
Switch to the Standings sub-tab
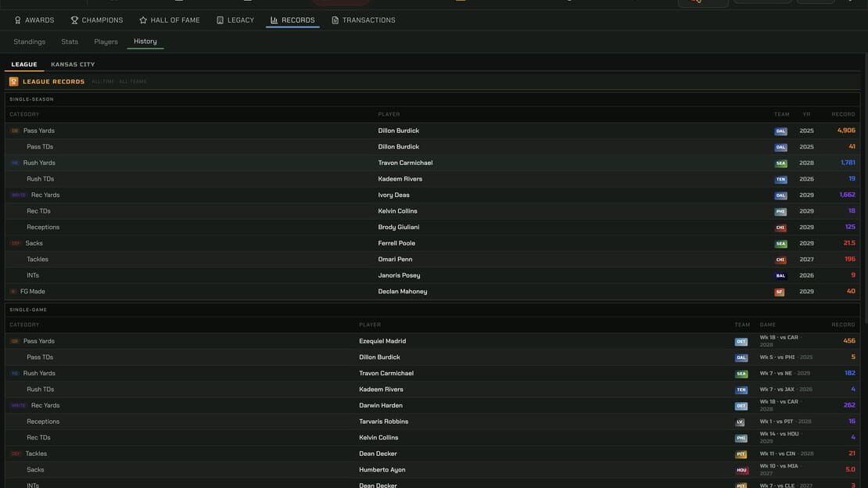(x=30, y=41)
